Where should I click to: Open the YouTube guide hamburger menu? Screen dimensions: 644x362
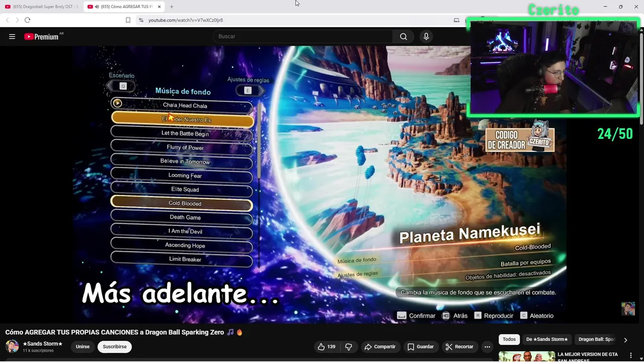pyautogui.click(x=12, y=37)
